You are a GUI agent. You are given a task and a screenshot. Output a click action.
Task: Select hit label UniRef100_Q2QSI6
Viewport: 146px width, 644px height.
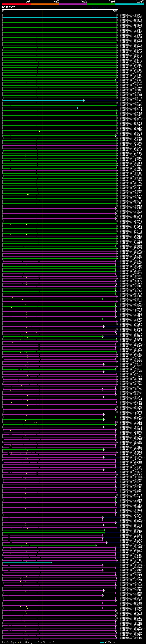pos(131,120)
